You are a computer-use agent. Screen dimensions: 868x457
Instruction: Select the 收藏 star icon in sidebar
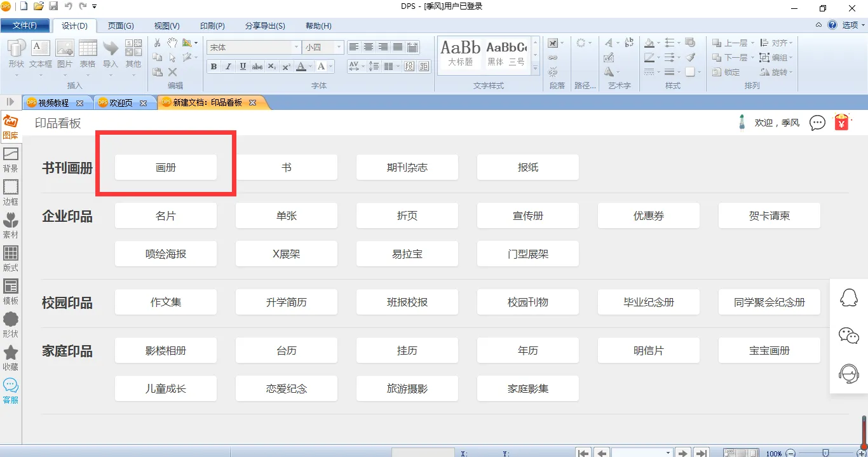(x=10, y=357)
